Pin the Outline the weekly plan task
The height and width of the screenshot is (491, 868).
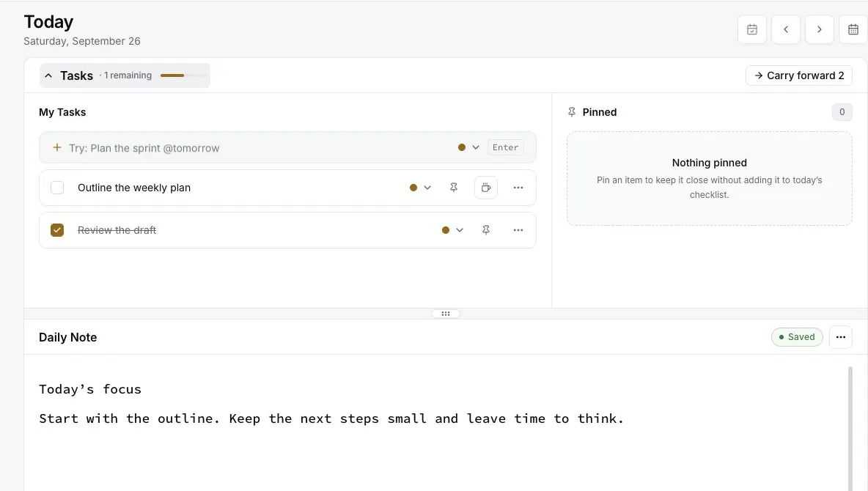(x=453, y=188)
